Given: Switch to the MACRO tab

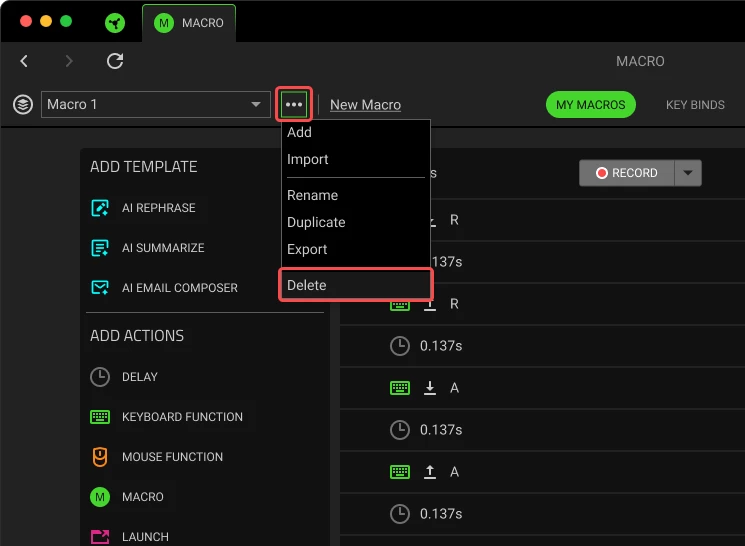Looking at the screenshot, I should (x=189, y=23).
